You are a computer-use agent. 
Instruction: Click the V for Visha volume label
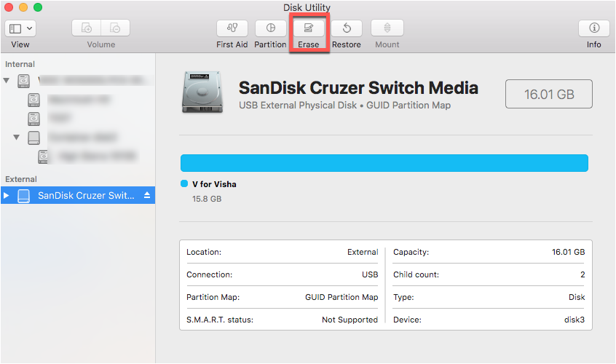point(214,184)
